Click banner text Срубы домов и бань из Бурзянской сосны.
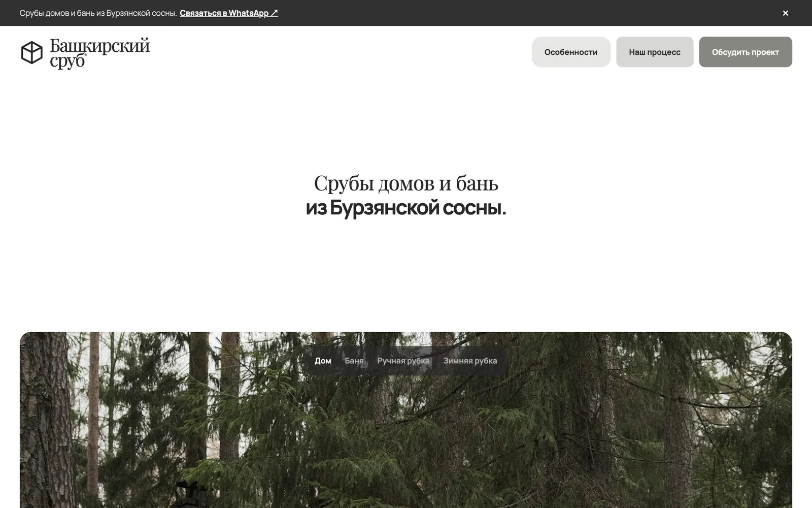This screenshot has height=508, width=812. click(x=98, y=13)
